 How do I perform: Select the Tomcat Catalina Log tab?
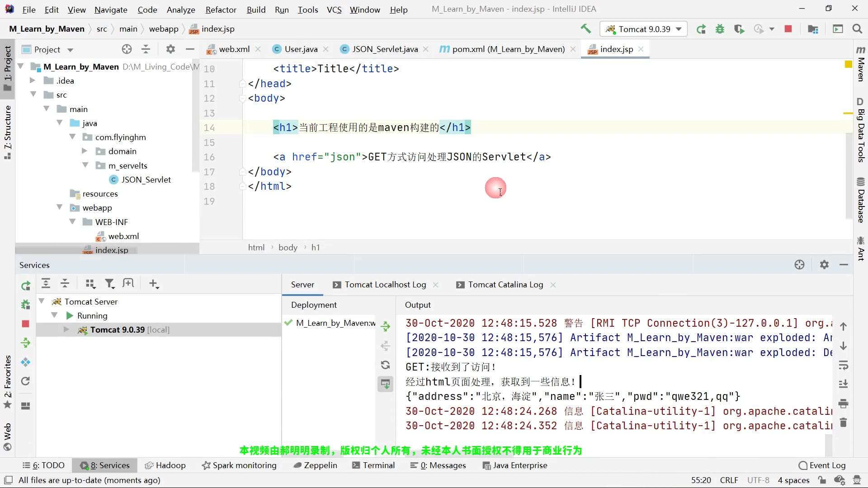(505, 285)
